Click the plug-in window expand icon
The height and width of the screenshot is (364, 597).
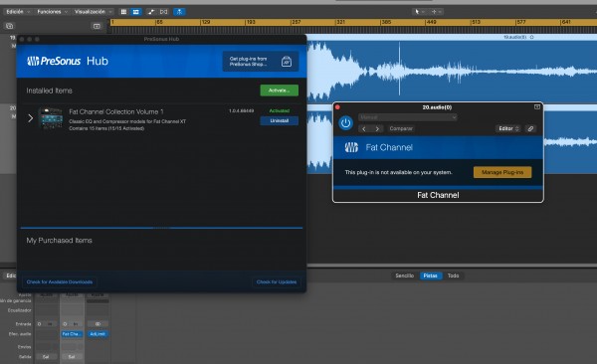tap(537, 107)
